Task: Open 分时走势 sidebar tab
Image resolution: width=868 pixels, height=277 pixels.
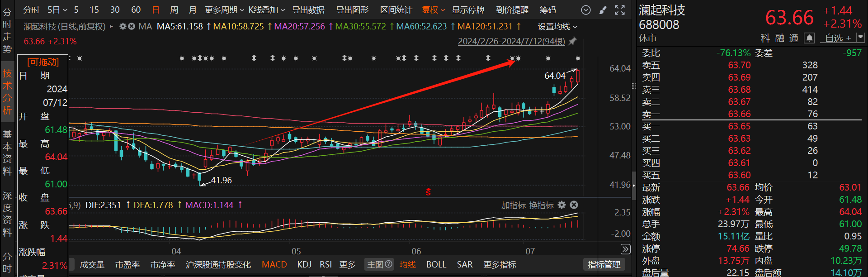Action: point(7,31)
